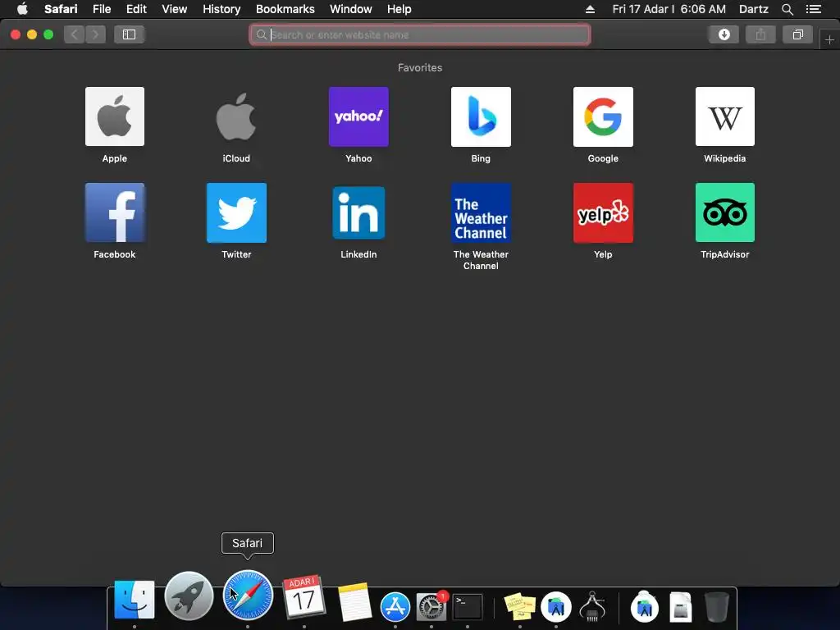Open System Preferences from the Dock
This screenshot has height=630, width=840.
(431, 606)
